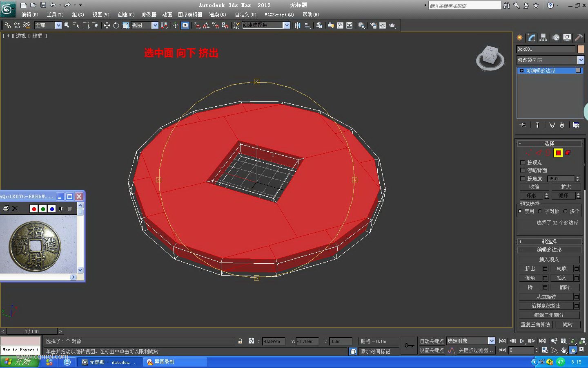Open the Material Editor icon

362,25
